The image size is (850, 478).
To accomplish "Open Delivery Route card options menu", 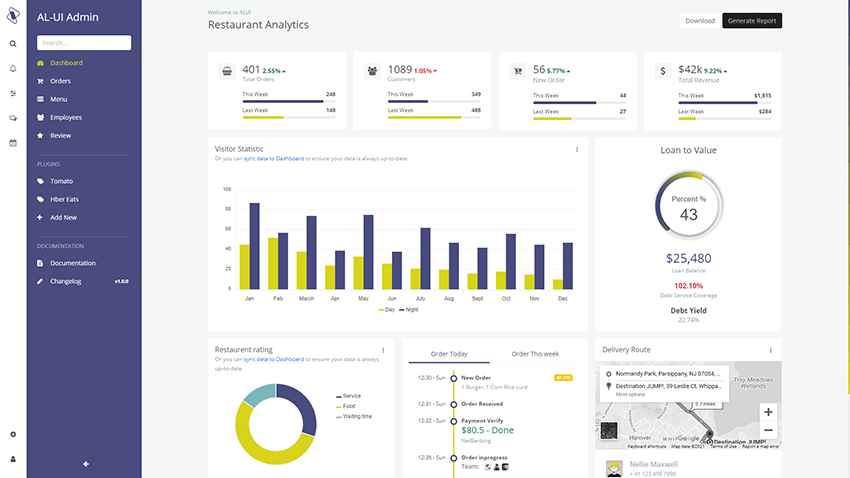I will [771, 350].
